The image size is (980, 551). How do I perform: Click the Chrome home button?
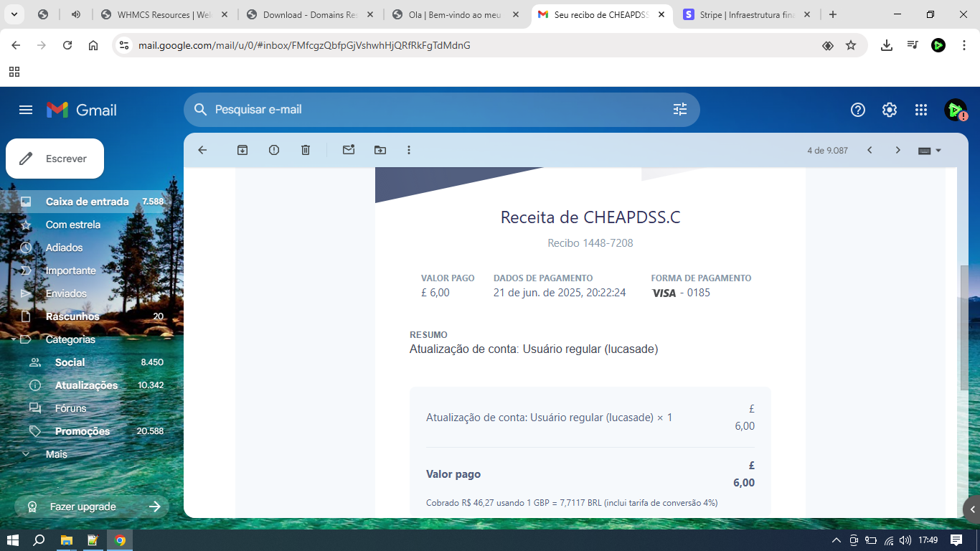point(93,45)
